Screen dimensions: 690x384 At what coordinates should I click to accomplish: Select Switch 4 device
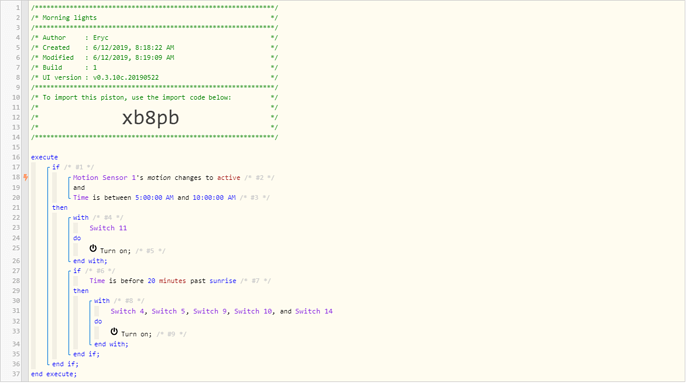(x=128, y=311)
